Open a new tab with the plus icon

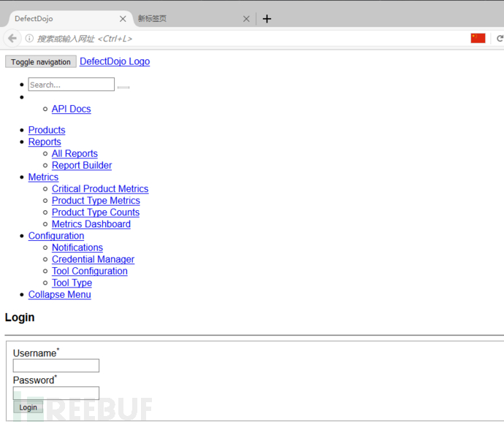pos(267,19)
